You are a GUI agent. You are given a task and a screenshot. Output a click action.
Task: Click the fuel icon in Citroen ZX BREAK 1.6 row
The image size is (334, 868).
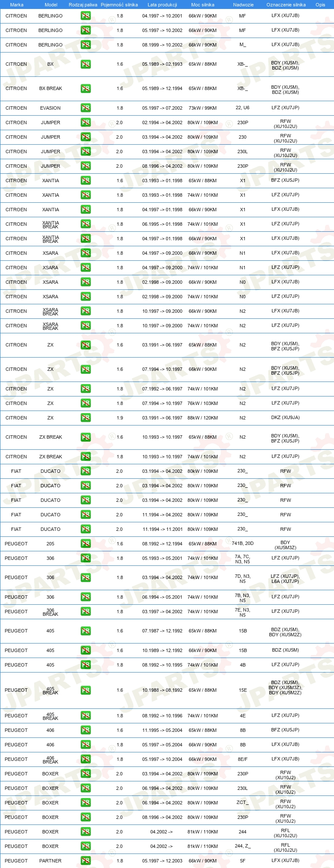tap(85, 437)
